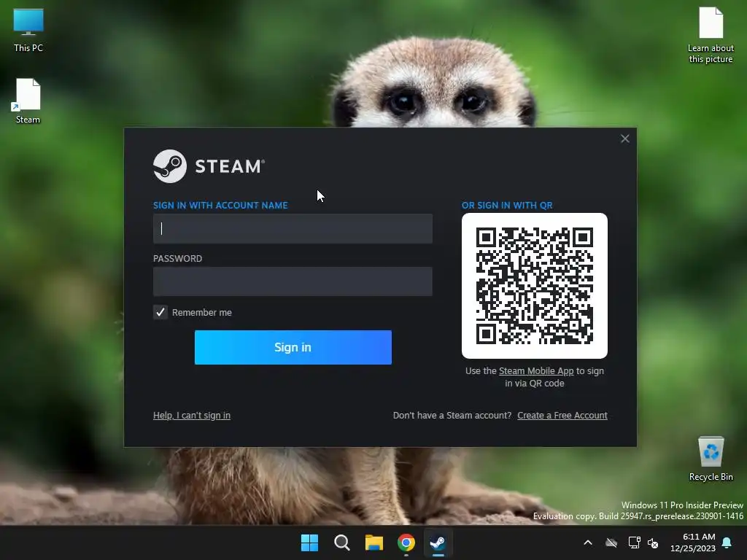
Task: Click the Steam logo in the sign-in window
Action: point(209,166)
